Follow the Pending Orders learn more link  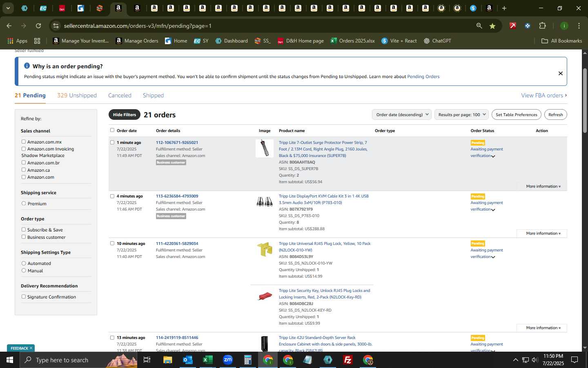423,76
